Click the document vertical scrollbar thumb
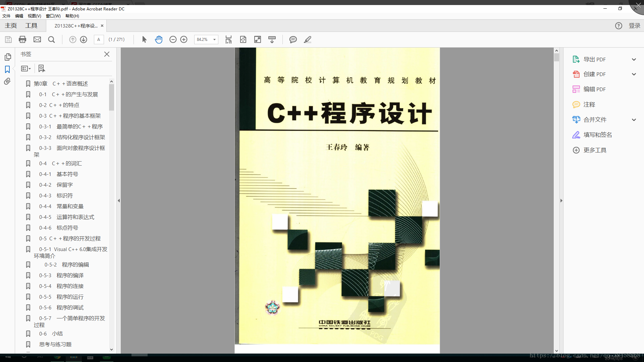 tap(556, 57)
